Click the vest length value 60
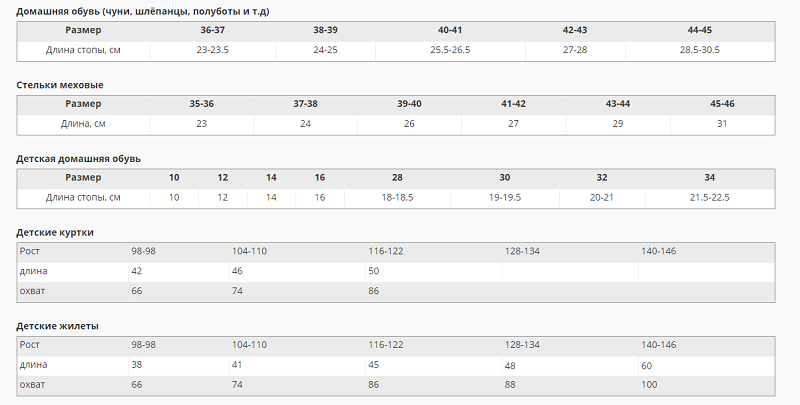The image size is (800, 405). tap(647, 365)
